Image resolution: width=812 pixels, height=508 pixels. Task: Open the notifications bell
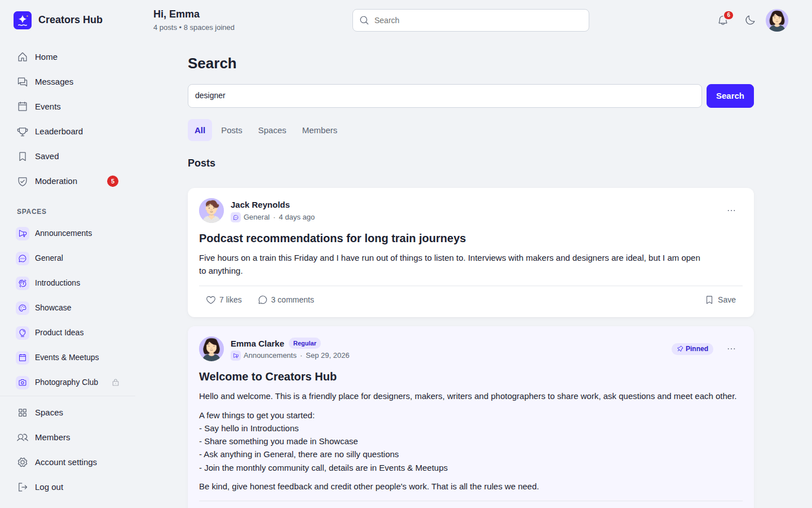coord(723,20)
